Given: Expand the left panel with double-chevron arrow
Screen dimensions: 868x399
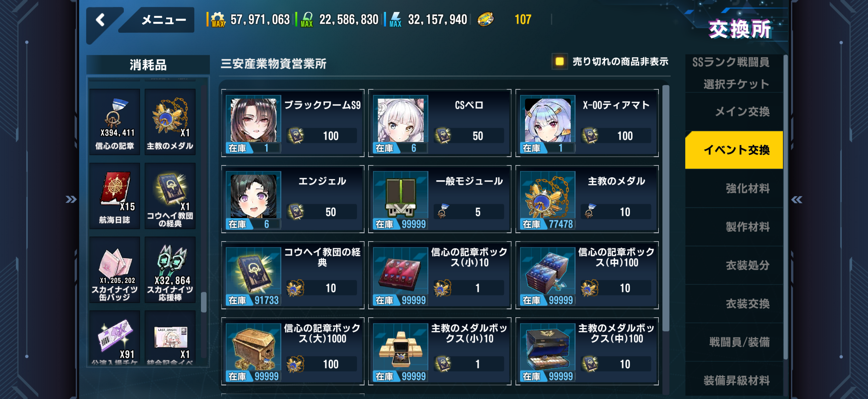Looking at the screenshot, I should click(x=71, y=200).
